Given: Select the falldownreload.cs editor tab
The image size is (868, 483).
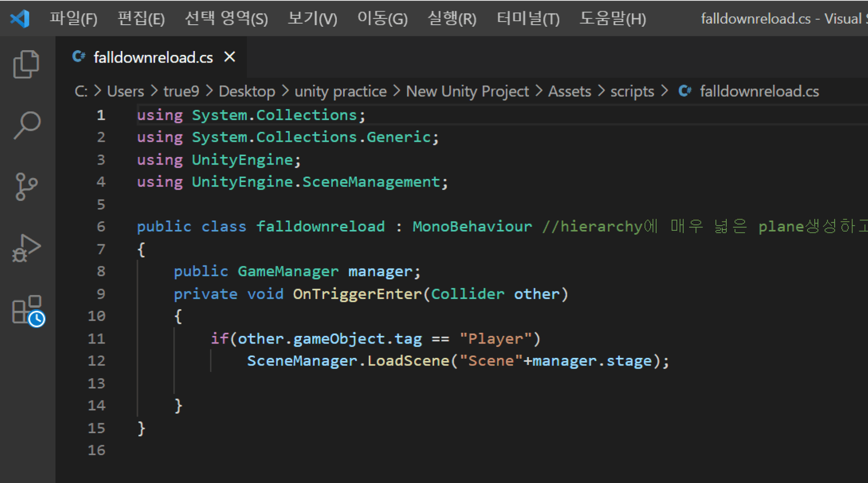Looking at the screenshot, I should 153,57.
